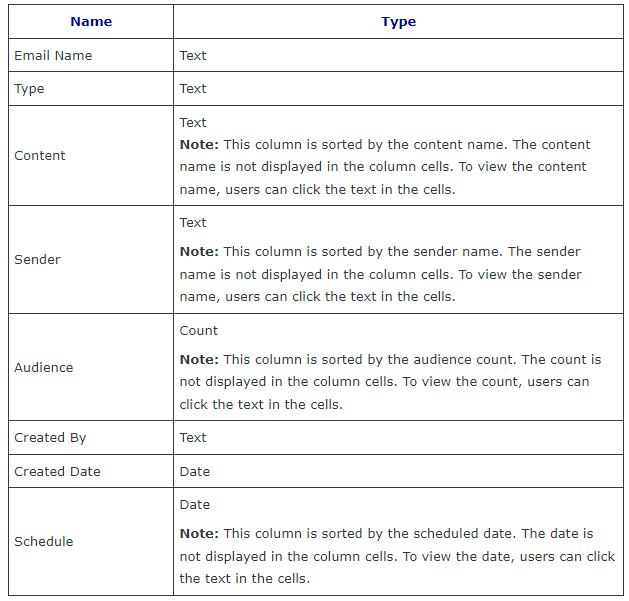Select the Text value in Created By row
Screen dimensions: 629x601
pos(193,438)
